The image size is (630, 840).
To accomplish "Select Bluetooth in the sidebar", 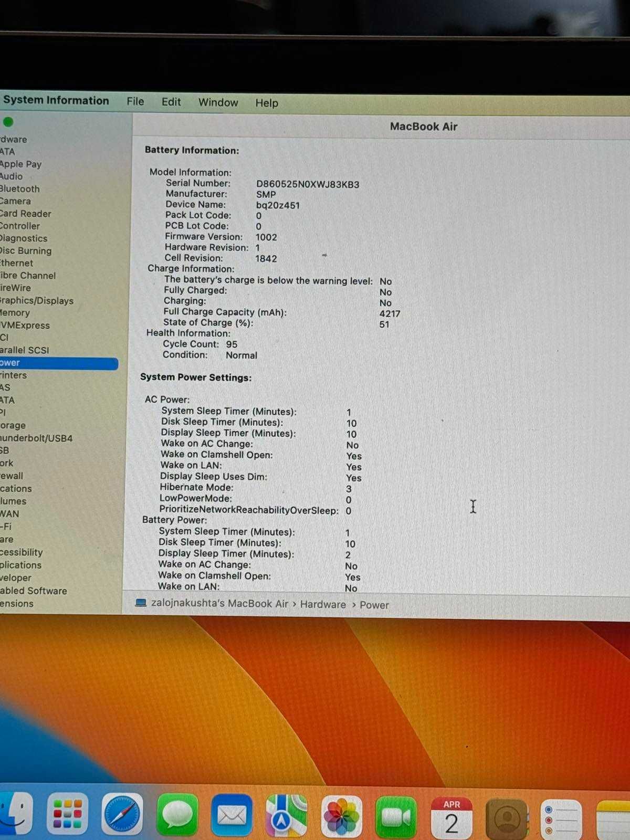I will point(19,189).
